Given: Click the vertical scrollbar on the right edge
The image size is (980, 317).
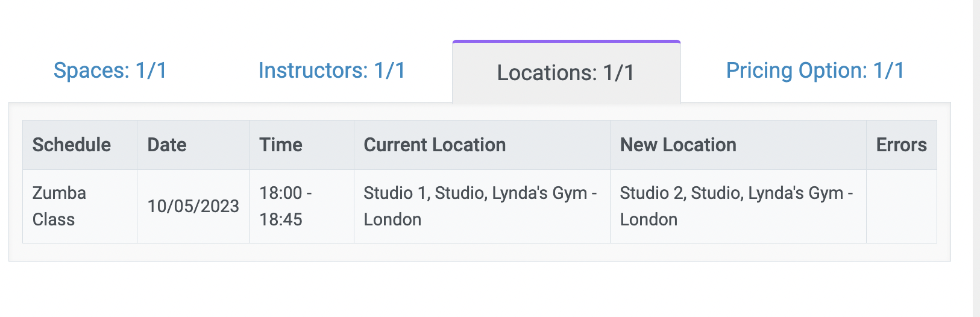Looking at the screenshot, I should 976,158.
